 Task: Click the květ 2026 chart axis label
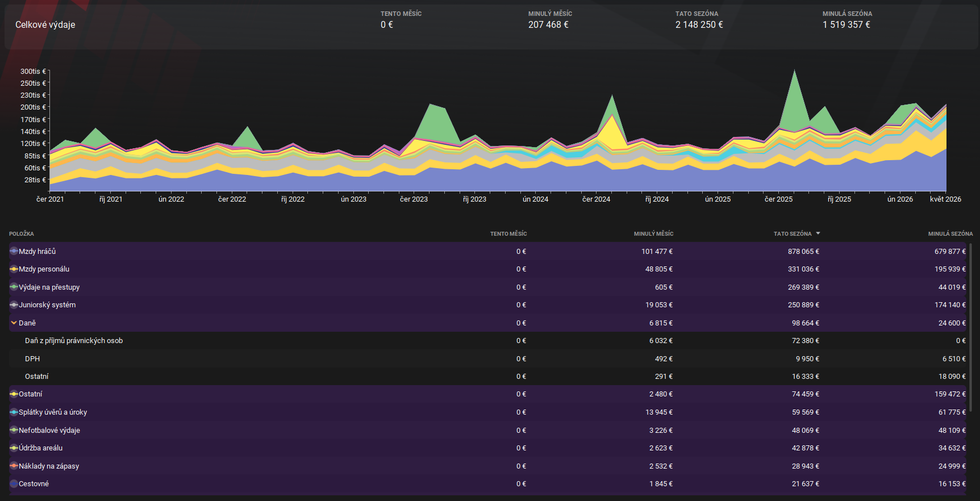click(x=945, y=199)
